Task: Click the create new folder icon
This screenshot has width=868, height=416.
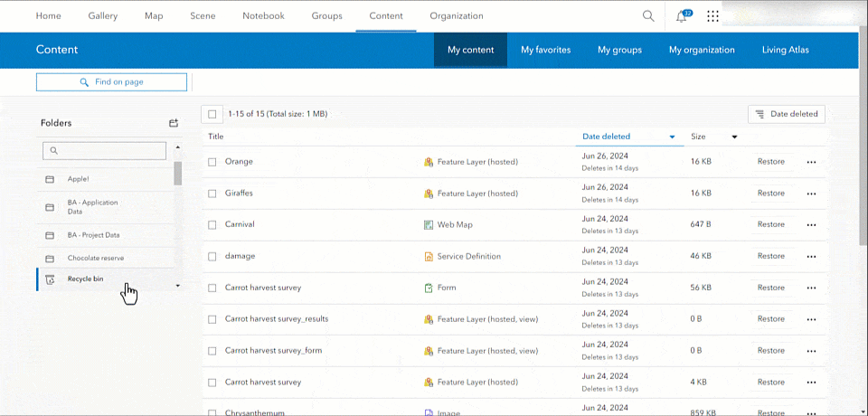Action: coord(174,123)
